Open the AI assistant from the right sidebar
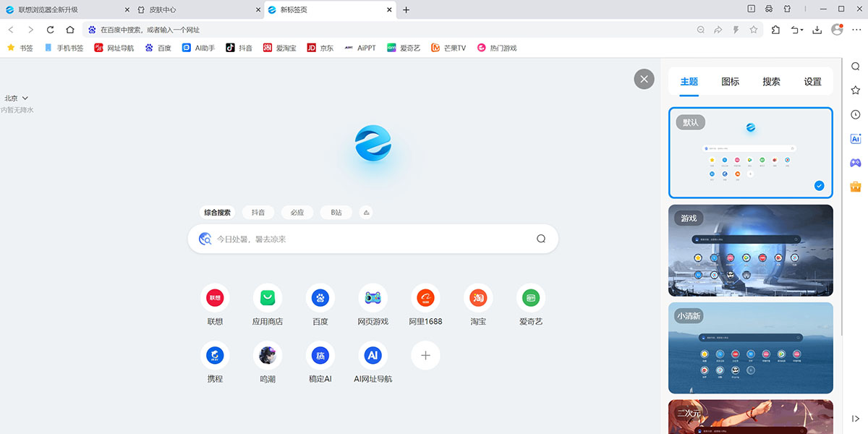Screen dimensions: 868x434 coord(855,138)
